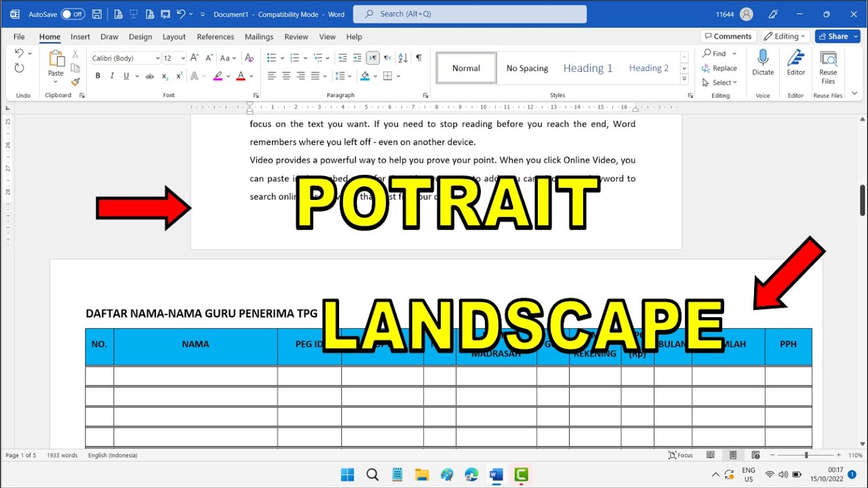Open File Explorer from taskbar
The height and width of the screenshot is (488, 868).
coord(422,474)
